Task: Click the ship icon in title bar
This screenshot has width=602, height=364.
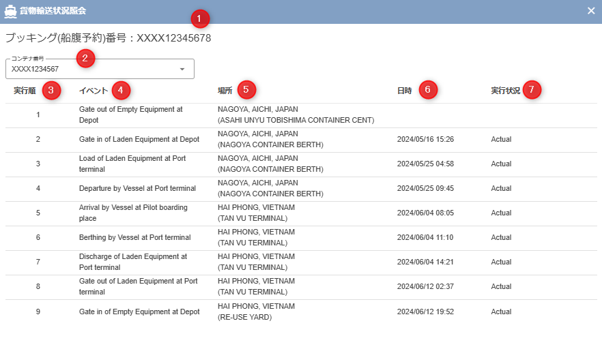Action: [10, 11]
